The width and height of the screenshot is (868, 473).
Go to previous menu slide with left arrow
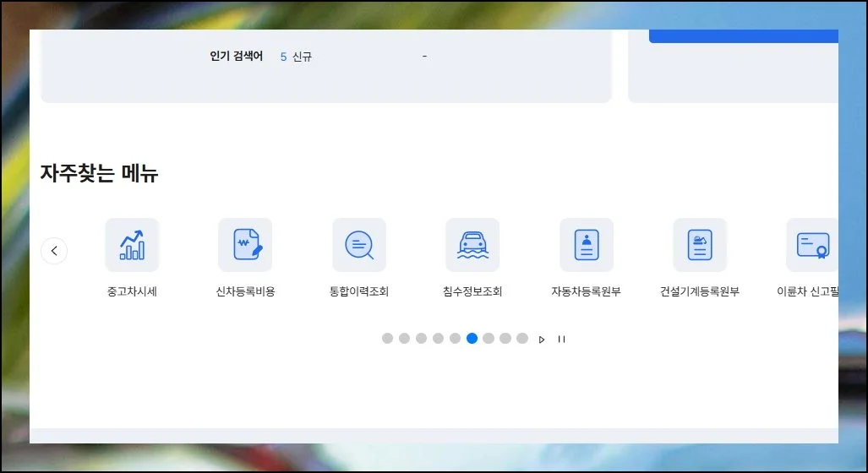pos(54,251)
